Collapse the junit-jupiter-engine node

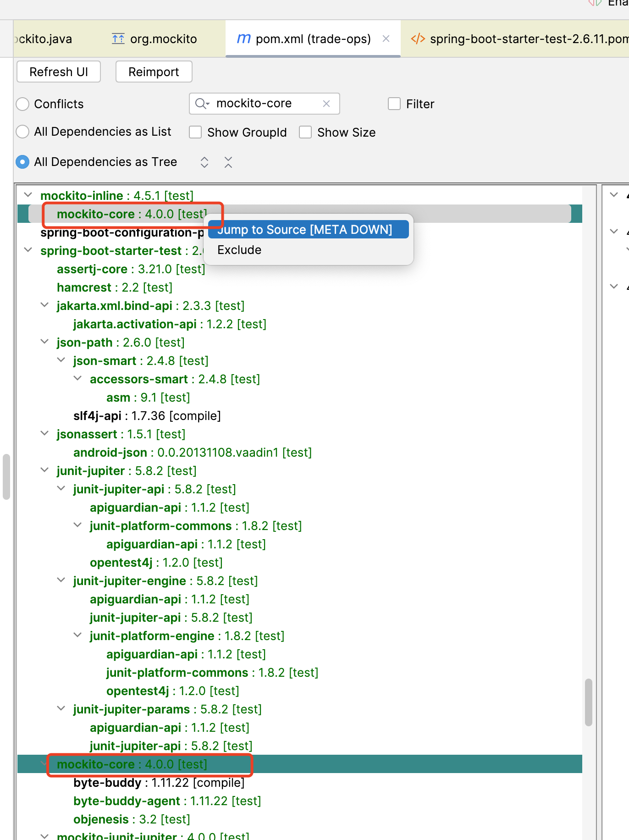(x=61, y=580)
